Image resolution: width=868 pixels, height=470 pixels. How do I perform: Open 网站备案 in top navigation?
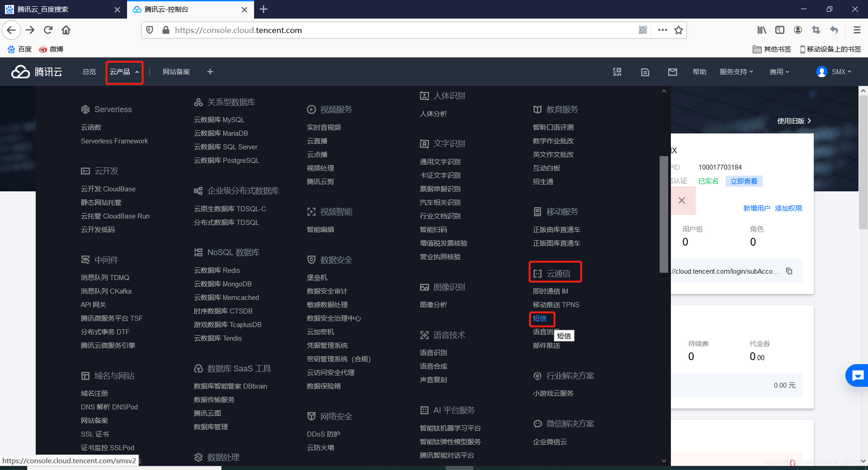pos(176,72)
